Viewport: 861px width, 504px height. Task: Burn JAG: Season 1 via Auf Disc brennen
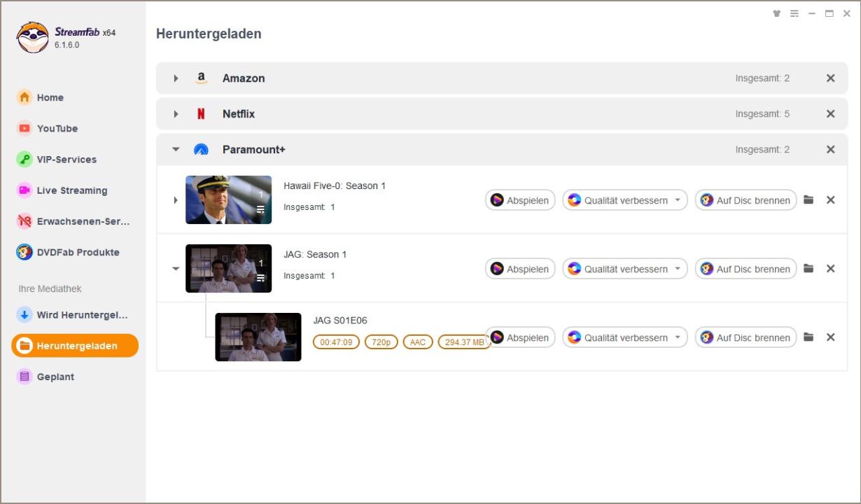tap(746, 269)
